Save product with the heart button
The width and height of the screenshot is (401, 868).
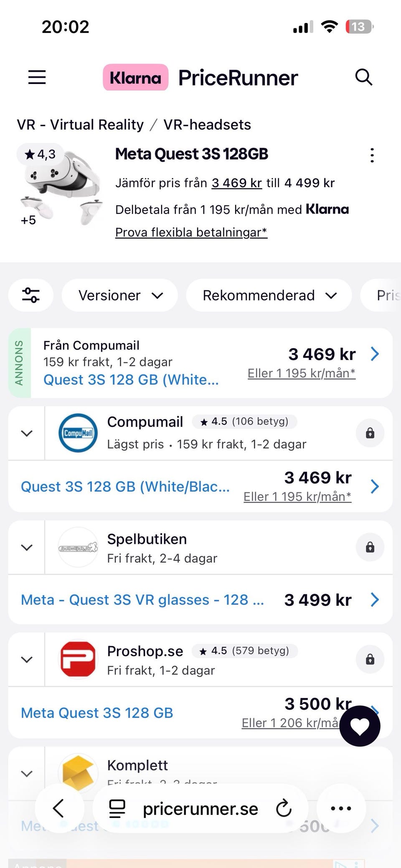point(360,726)
